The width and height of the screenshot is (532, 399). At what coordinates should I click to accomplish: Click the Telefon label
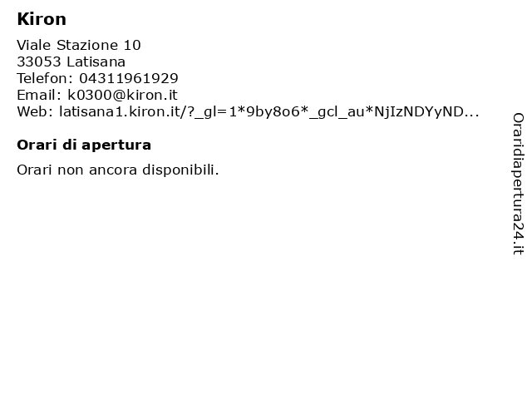click(x=45, y=78)
